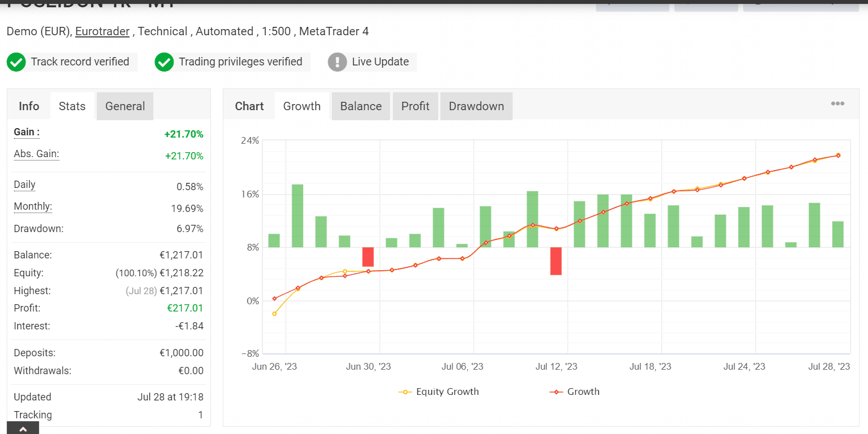The height and width of the screenshot is (434, 868).
Task: Open the Balance chart tab
Action: click(360, 106)
